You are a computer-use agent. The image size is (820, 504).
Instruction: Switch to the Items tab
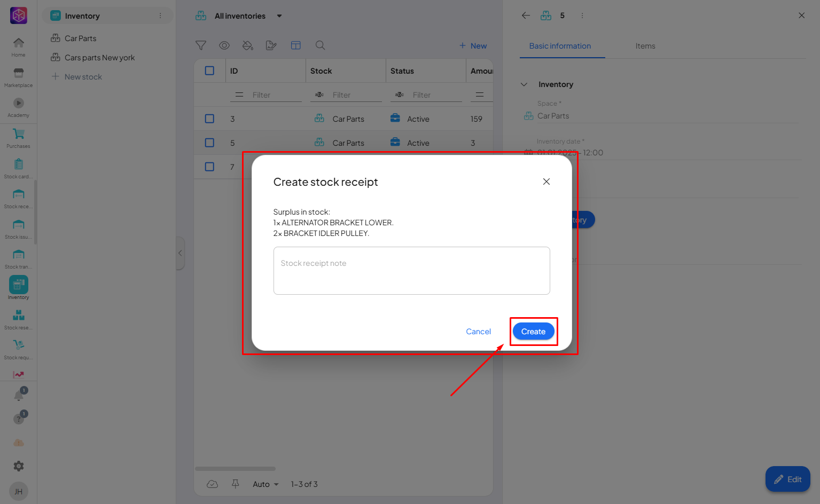coord(645,46)
